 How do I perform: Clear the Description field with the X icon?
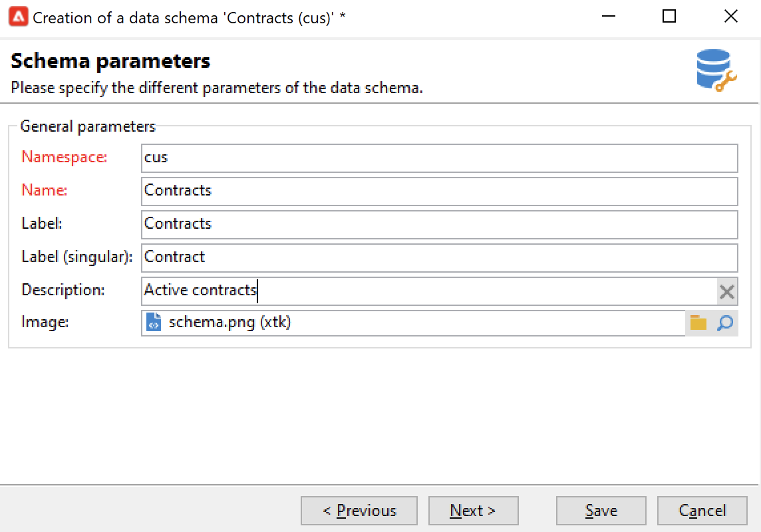coord(727,291)
